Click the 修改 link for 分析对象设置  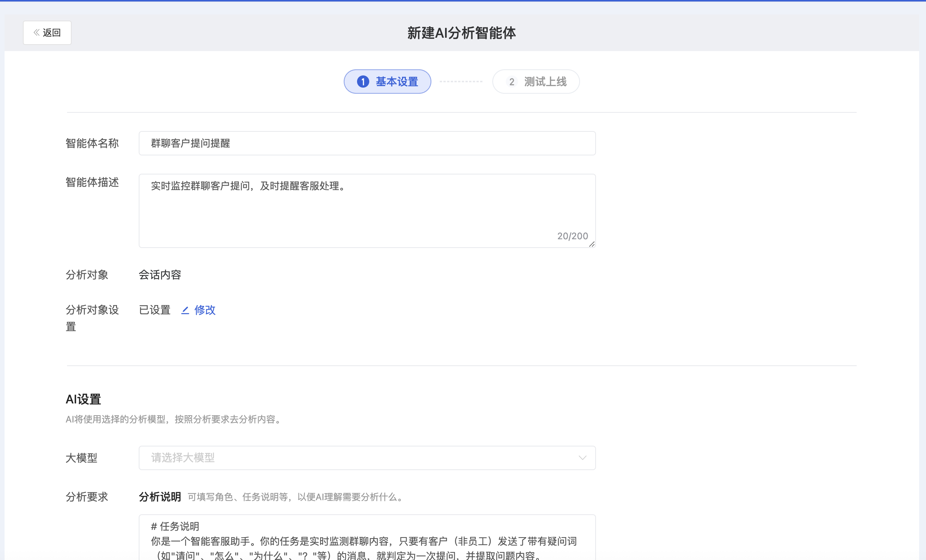[x=205, y=310]
